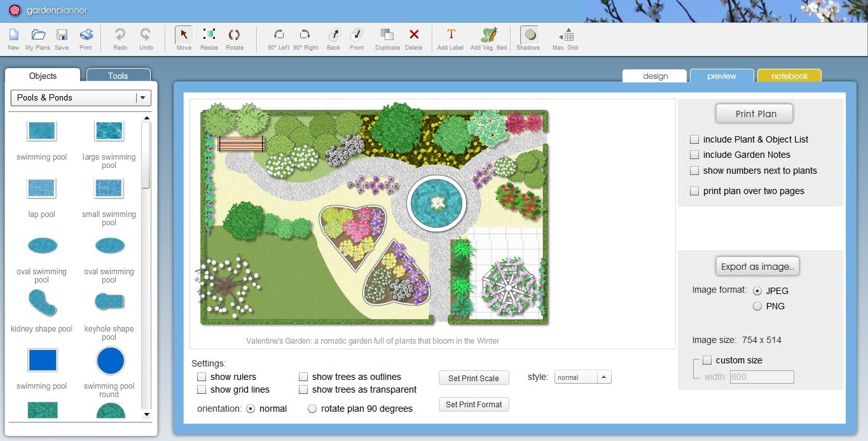This screenshot has height=441, width=868.
Task: Click the Resize tool icon
Action: (x=209, y=36)
